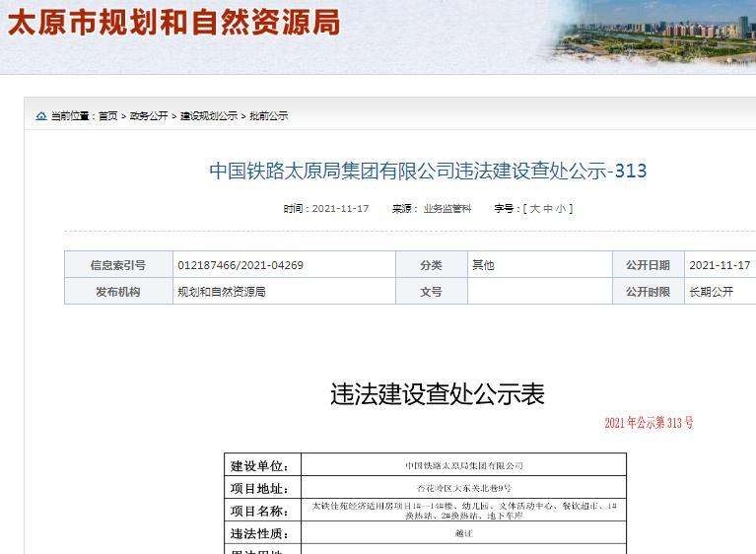Click the 公开时限 header cell
756x554 pixels.
pyautogui.click(x=649, y=291)
